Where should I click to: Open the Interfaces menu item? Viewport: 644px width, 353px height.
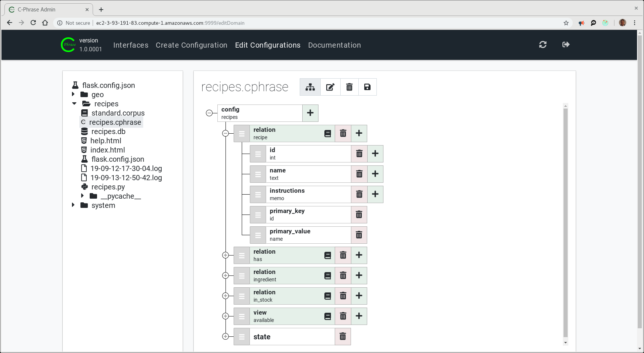coord(131,45)
